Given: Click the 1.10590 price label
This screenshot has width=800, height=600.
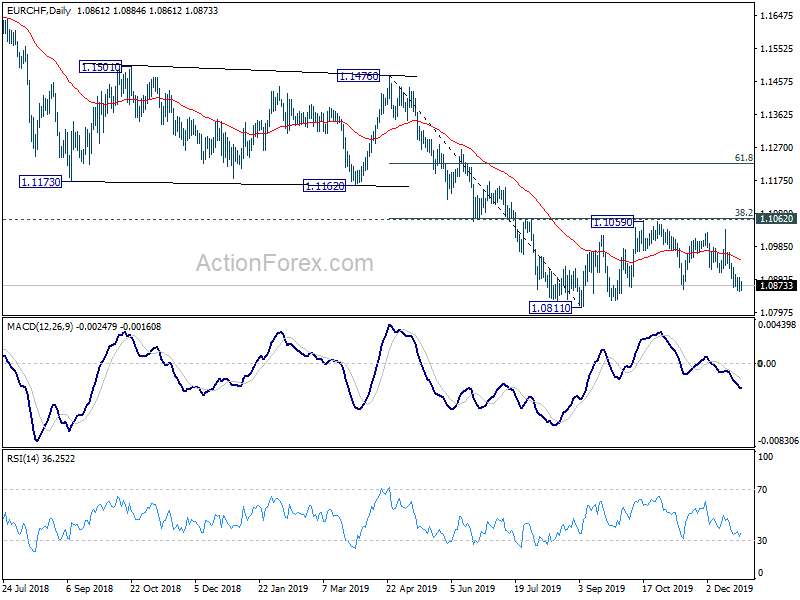Looking at the screenshot, I should 612,222.
